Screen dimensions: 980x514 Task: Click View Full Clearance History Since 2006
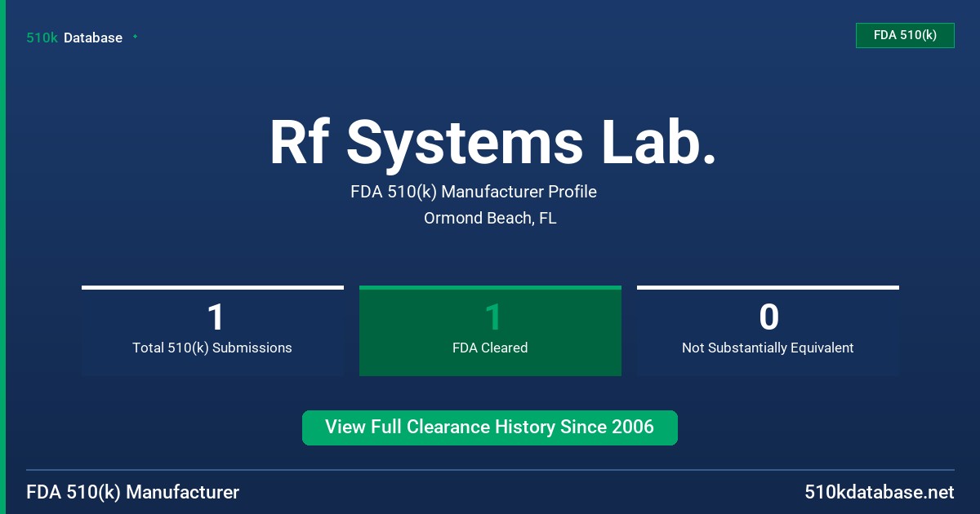(490, 428)
